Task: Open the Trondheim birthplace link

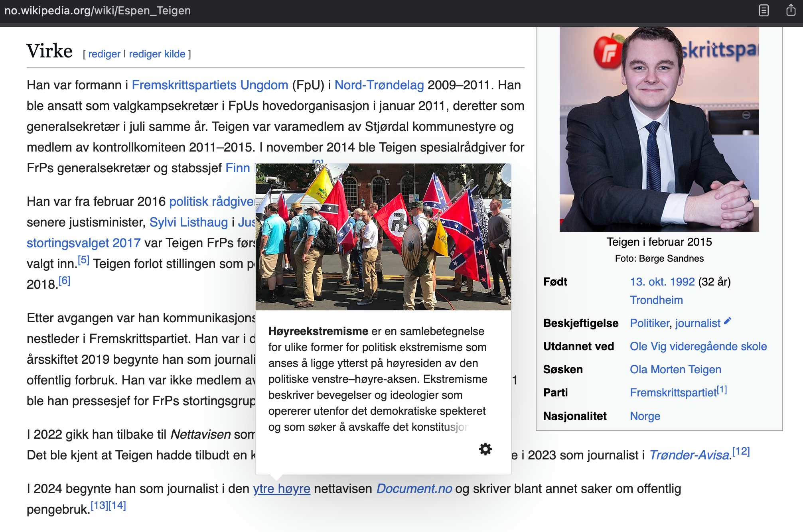Action: point(656,300)
